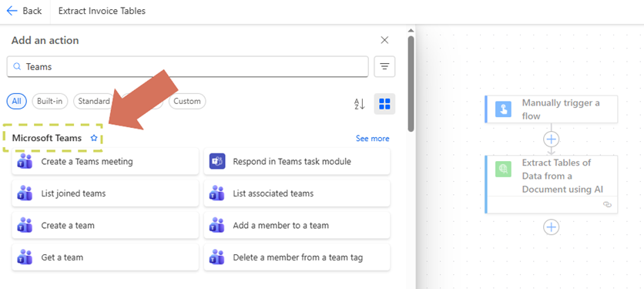Choose Get a team action
Viewport: 644px width, 289px height.
click(x=105, y=257)
